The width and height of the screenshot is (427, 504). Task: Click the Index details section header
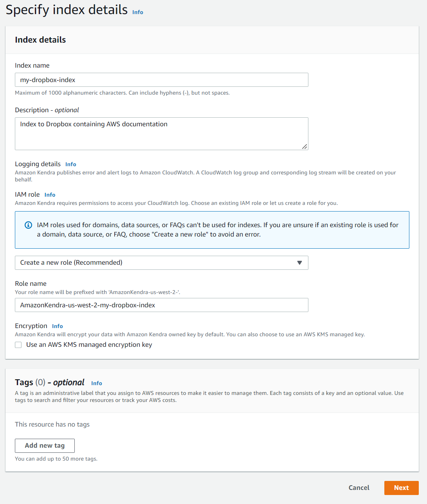[x=40, y=40]
